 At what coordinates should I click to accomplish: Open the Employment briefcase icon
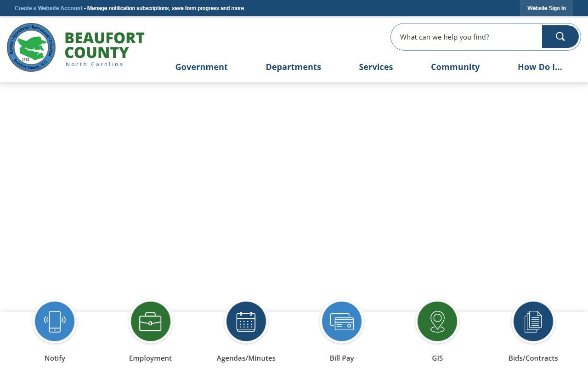(150, 322)
